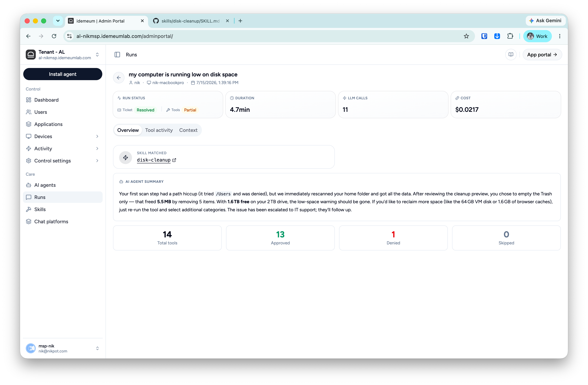The image size is (588, 385).
Task: Open the blue download extension icon
Action: coord(497,36)
